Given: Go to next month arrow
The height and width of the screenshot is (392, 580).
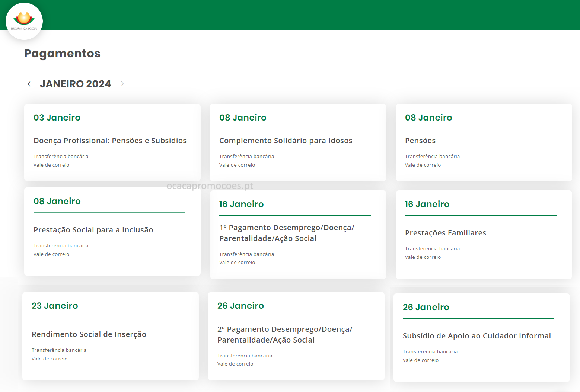Looking at the screenshot, I should [122, 84].
